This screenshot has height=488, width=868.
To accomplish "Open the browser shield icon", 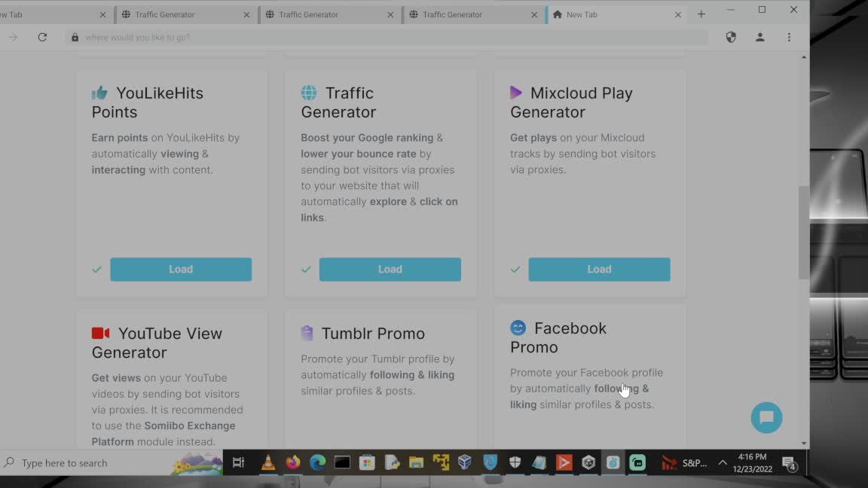I will 731,37.
